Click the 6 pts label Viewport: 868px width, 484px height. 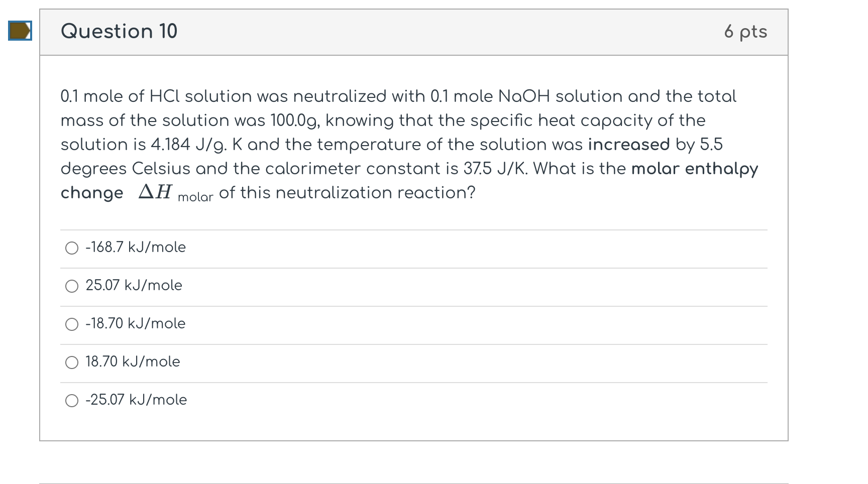pyautogui.click(x=745, y=31)
